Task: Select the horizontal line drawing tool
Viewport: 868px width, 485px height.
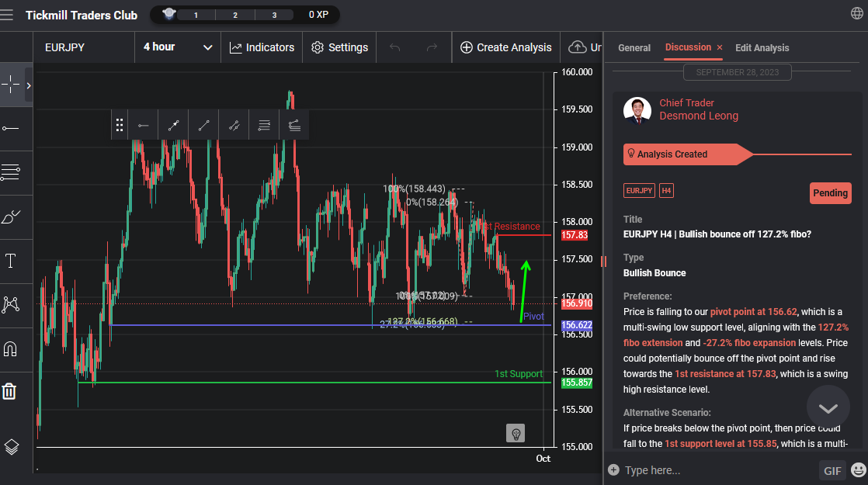Action: point(11,128)
